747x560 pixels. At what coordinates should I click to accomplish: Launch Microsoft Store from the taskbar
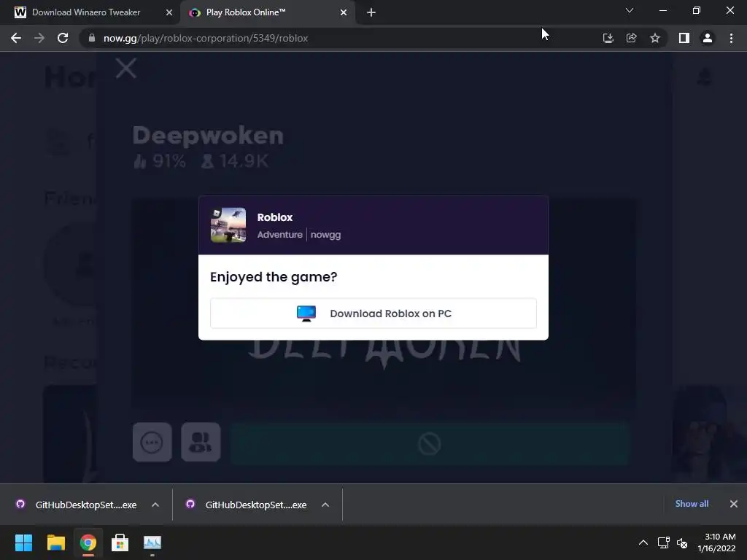pos(120,542)
